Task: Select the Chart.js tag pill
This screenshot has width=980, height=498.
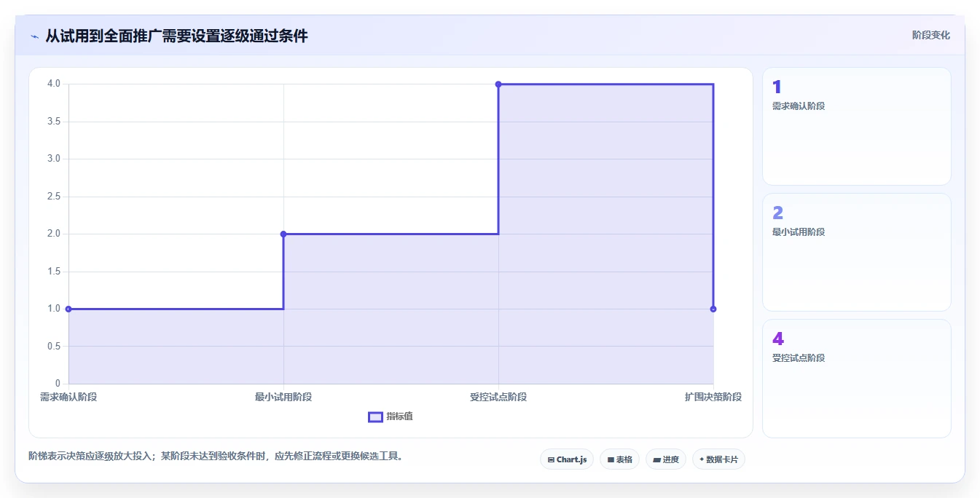Action: (x=567, y=459)
